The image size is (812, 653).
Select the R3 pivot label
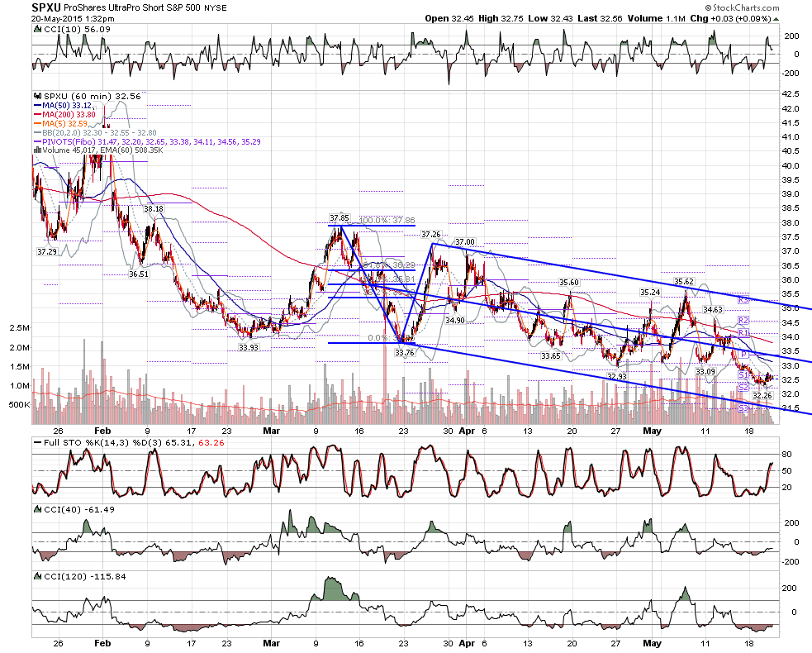(x=743, y=300)
